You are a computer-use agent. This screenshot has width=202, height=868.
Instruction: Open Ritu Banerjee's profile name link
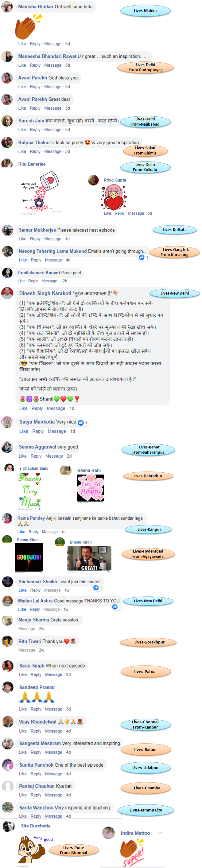click(x=32, y=164)
